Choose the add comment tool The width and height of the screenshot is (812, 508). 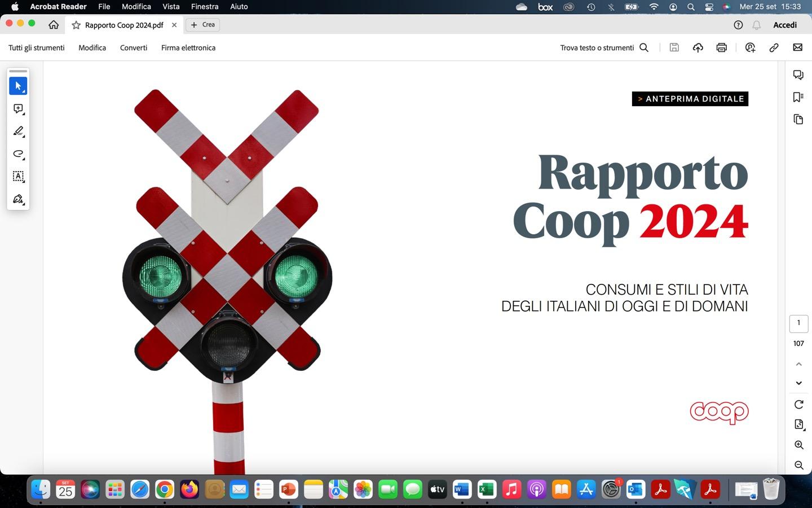click(x=18, y=109)
